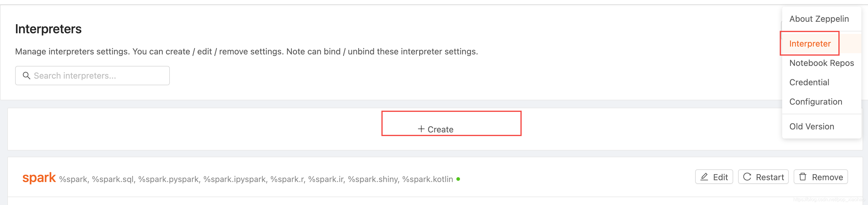Select Interpreter in the dropdown menu
The image size is (868, 205).
click(810, 44)
